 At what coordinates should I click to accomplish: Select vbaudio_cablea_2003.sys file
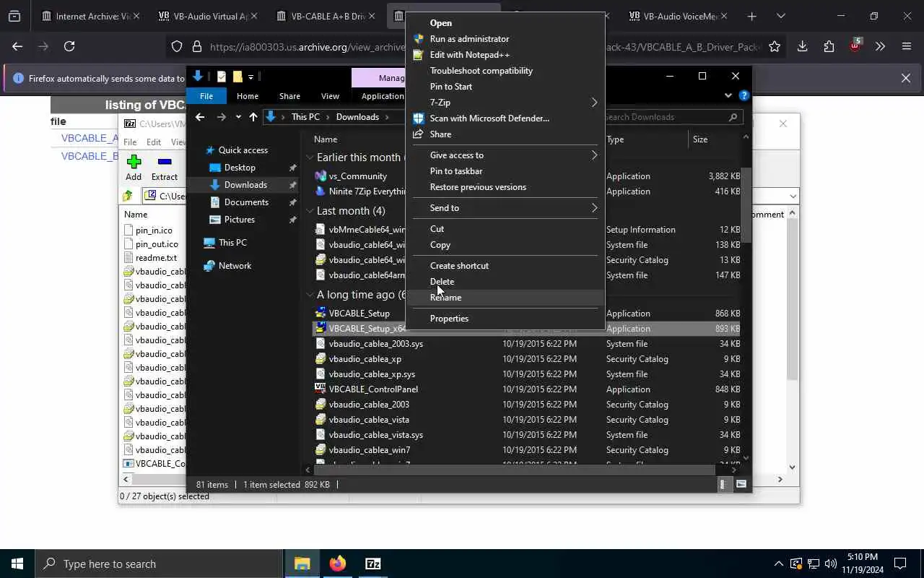pyautogui.click(x=375, y=344)
